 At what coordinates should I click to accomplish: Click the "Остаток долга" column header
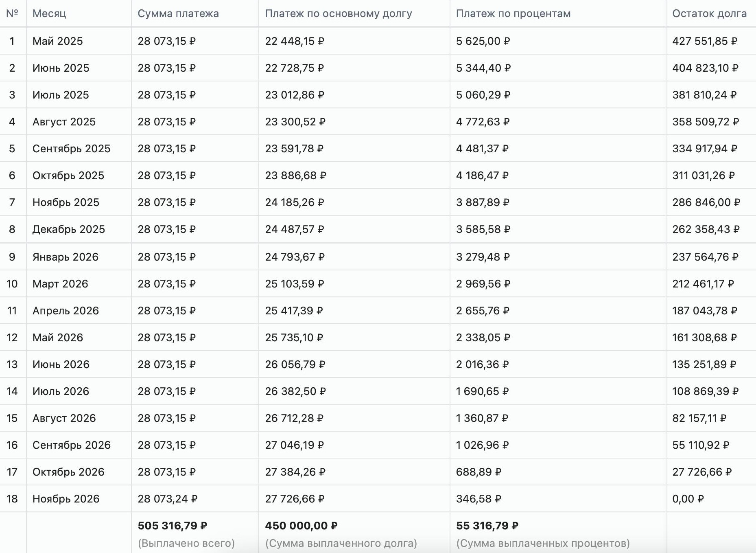tap(709, 13)
